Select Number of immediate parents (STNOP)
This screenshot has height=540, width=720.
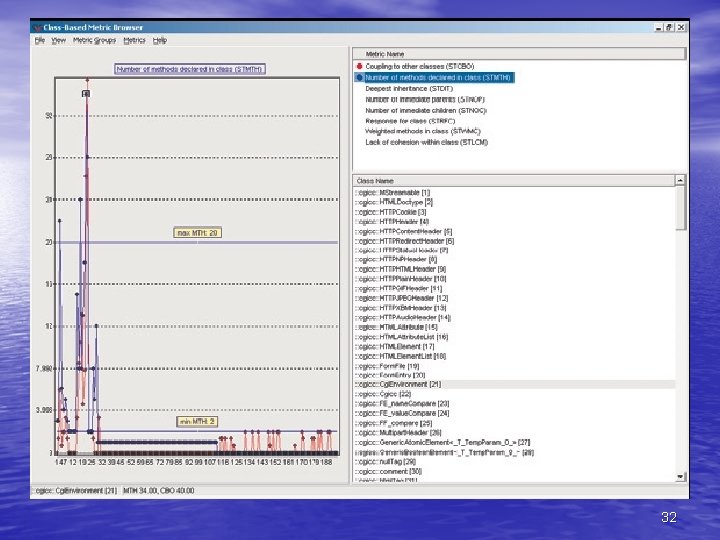(425, 100)
